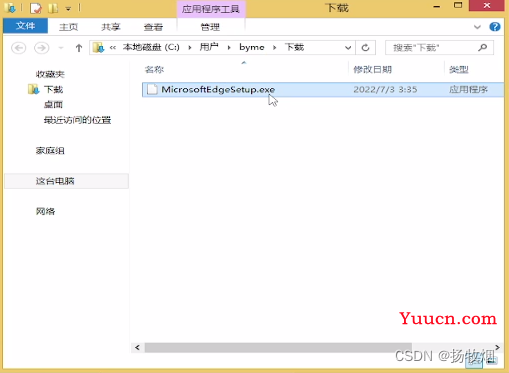509x373 pixels.
Task: Click the Forward navigation arrow
Action: click(x=41, y=48)
